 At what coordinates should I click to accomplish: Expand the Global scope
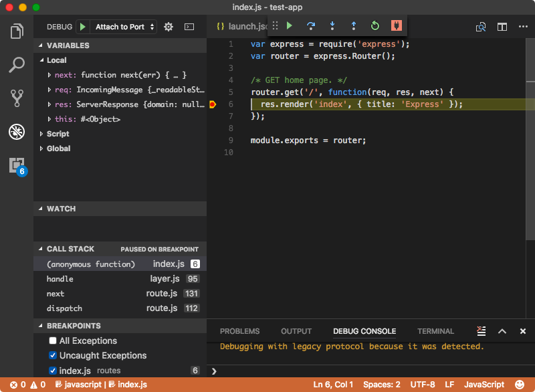41,149
